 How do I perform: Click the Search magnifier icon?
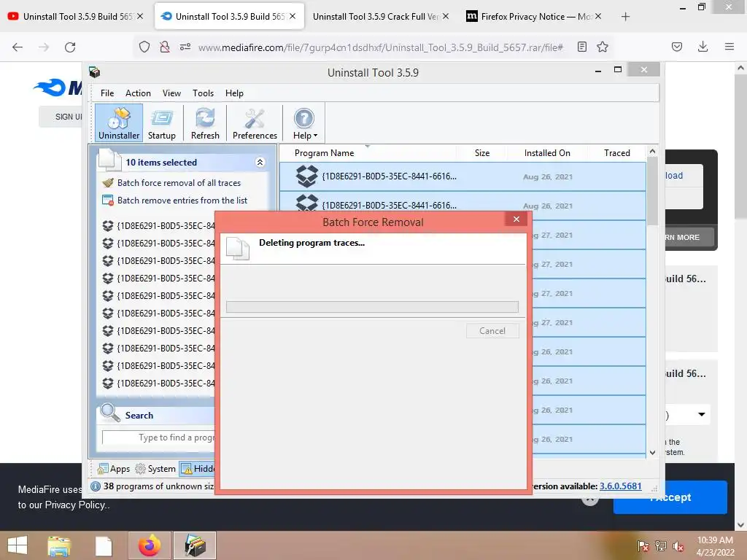click(110, 413)
